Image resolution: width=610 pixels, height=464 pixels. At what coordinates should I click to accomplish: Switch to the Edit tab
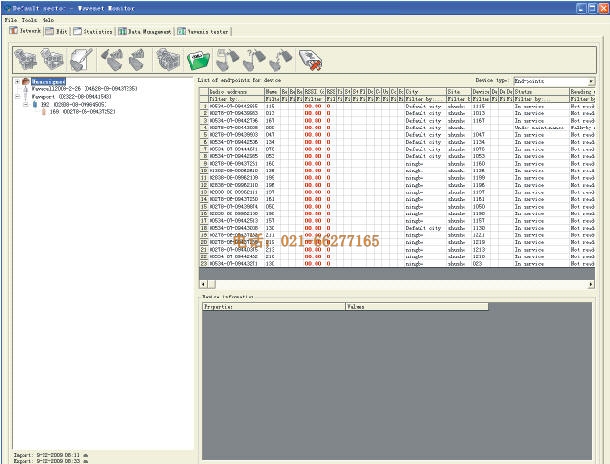point(57,31)
